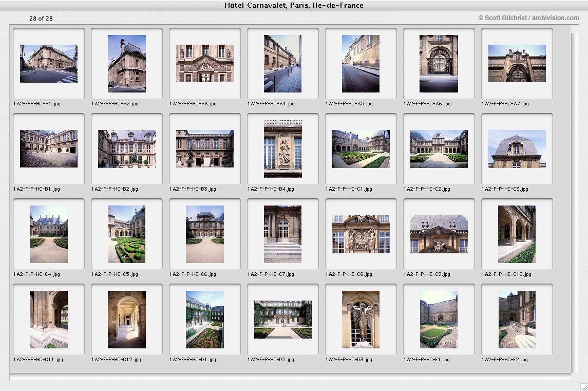
Task: Click the file name label 1A2-F-P-HC-C12.jpg
Action: tap(116, 360)
